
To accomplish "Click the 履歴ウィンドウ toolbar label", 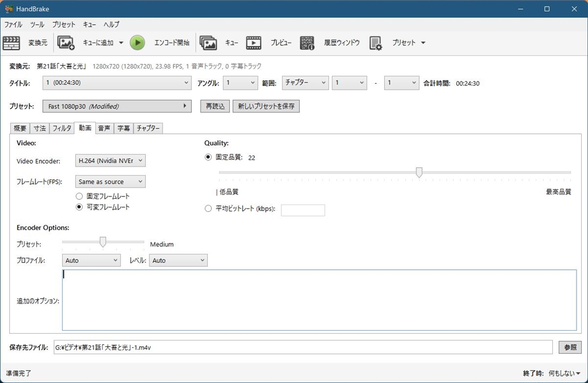I will [x=342, y=42].
